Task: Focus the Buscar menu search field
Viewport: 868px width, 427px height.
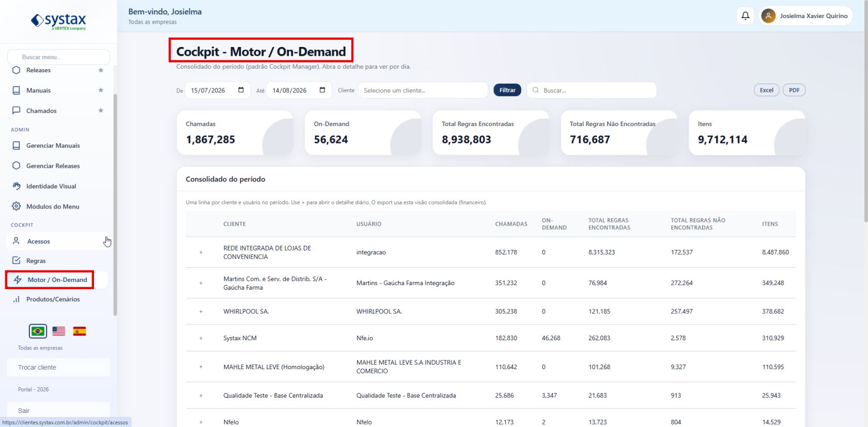Action: [58, 57]
